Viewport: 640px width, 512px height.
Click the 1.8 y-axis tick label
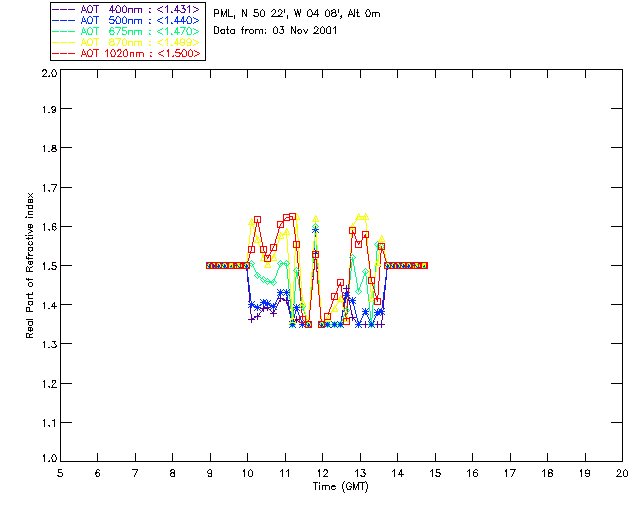point(49,148)
